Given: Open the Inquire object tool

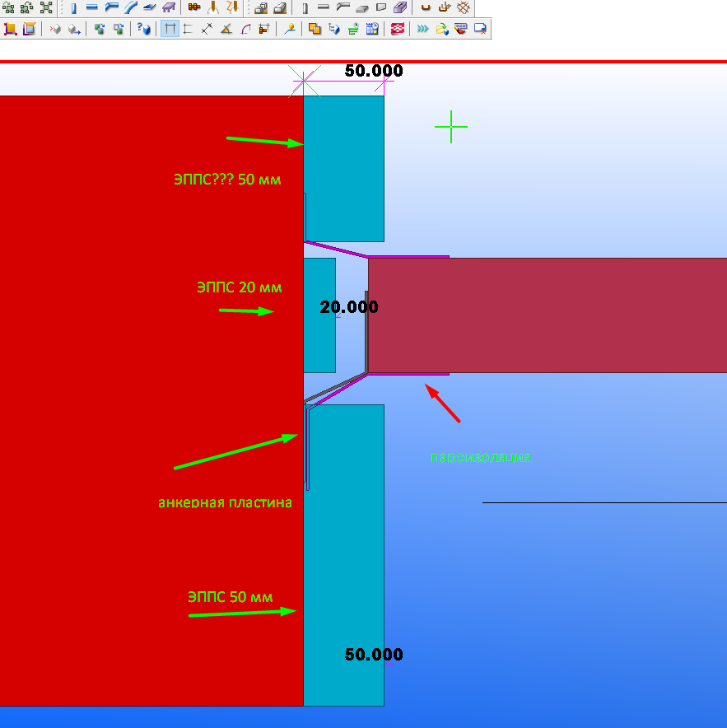Looking at the screenshot, I should click(x=144, y=30).
